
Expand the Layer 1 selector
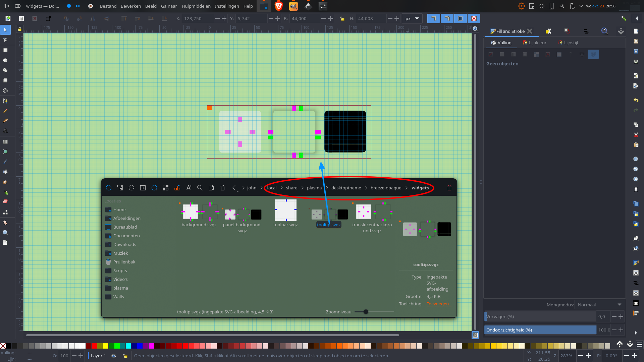click(x=98, y=356)
